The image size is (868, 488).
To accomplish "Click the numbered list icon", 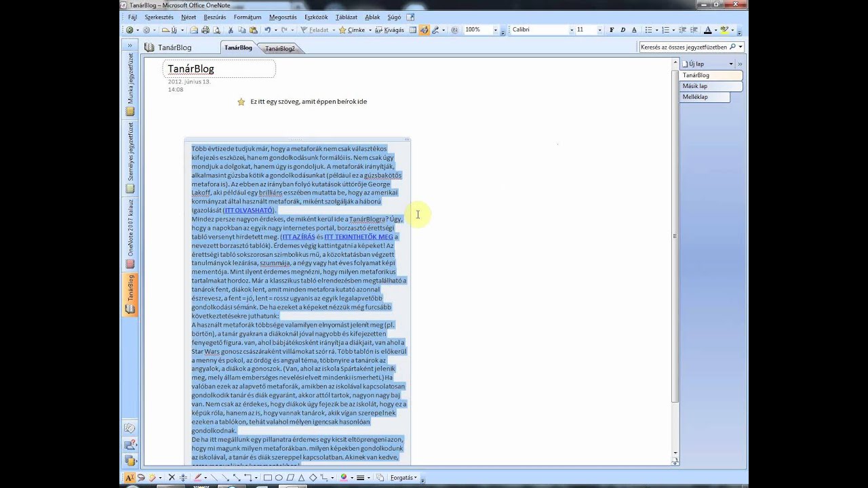I will click(665, 30).
